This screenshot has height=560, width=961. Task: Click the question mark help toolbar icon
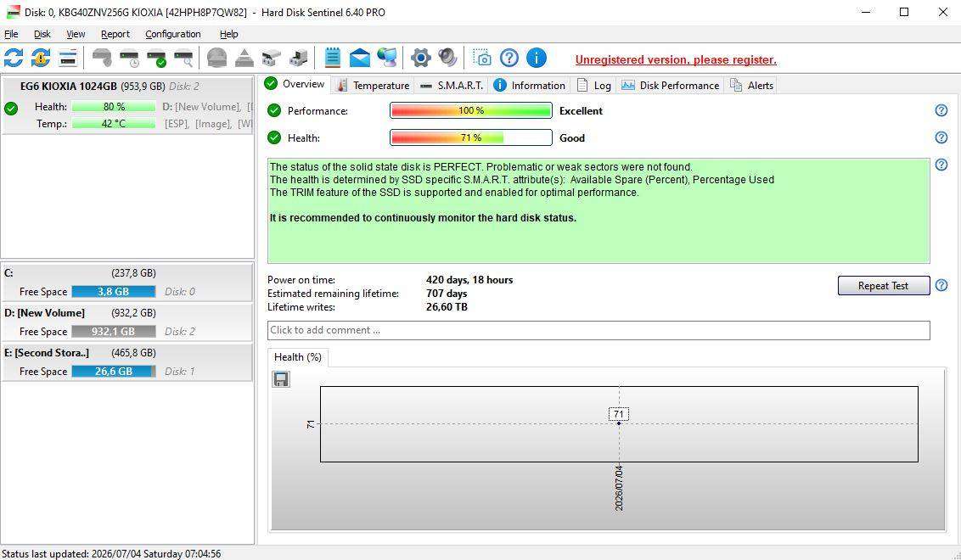point(509,59)
